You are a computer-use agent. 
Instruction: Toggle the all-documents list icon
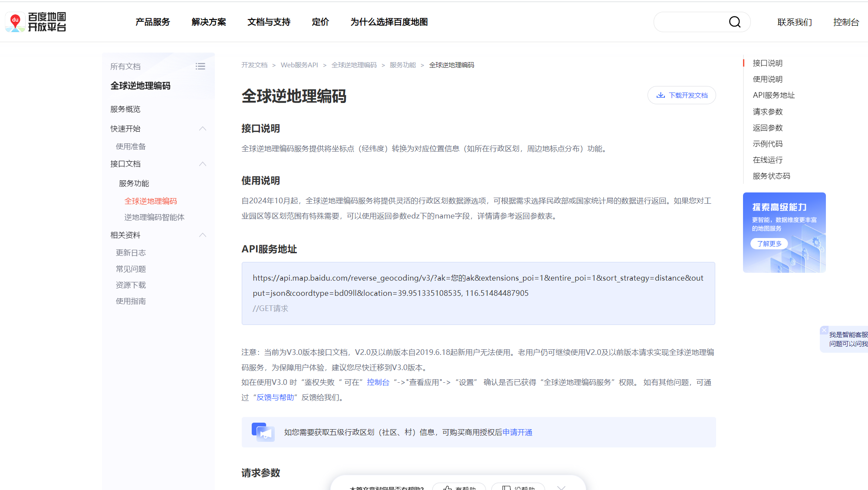[x=200, y=66]
